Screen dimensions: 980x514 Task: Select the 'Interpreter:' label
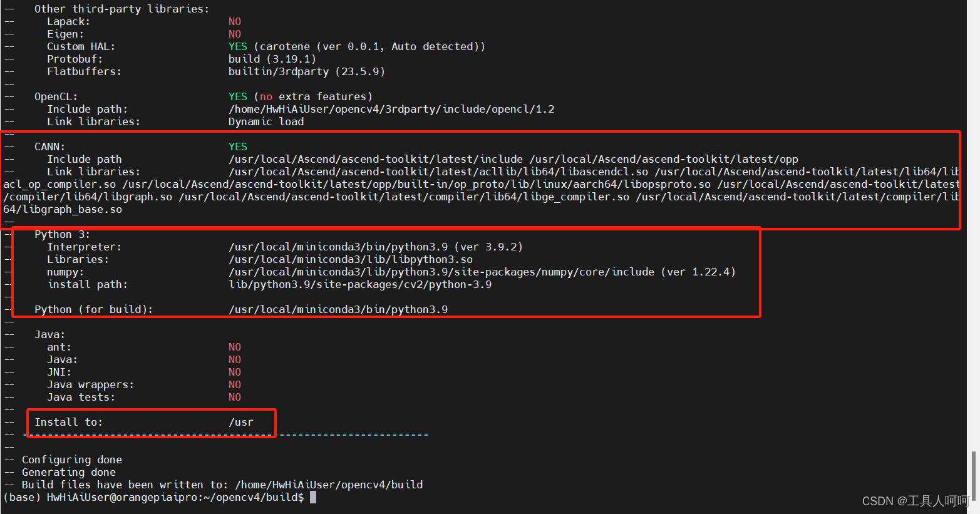(x=85, y=247)
